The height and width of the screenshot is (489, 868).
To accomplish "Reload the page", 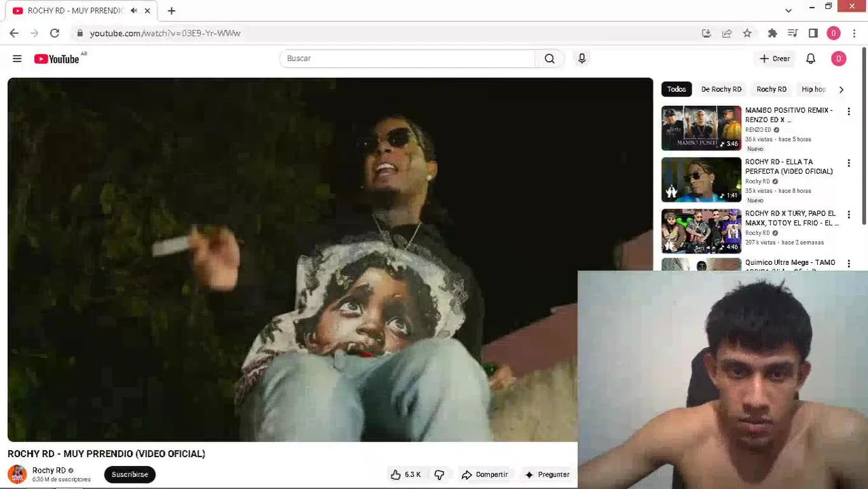I will [x=54, y=33].
